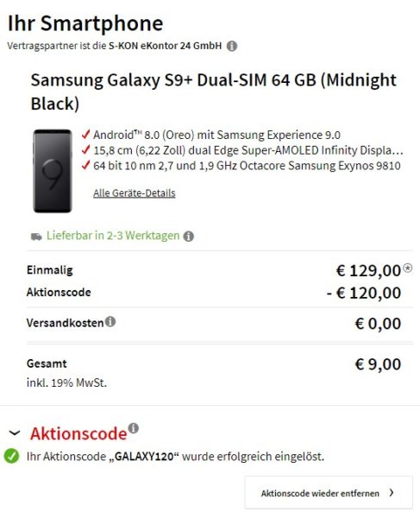This screenshot has width=420, height=518.
Task: Click the Samsung Galaxy S9+ Dual-SIM product title
Action: (x=214, y=92)
